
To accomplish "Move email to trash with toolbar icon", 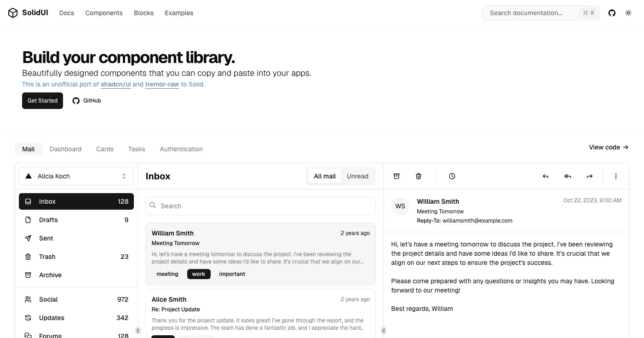I will pyautogui.click(x=419, y=176).
